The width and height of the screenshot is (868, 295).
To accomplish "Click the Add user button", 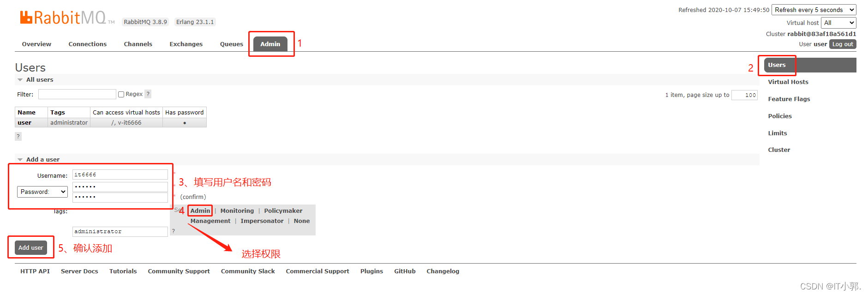I will [31, 248].
